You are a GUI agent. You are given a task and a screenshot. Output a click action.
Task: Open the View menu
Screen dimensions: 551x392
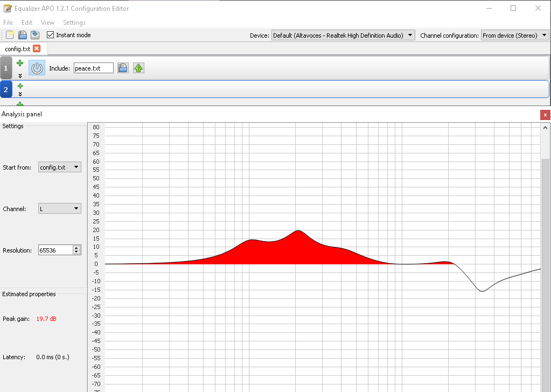47,23
